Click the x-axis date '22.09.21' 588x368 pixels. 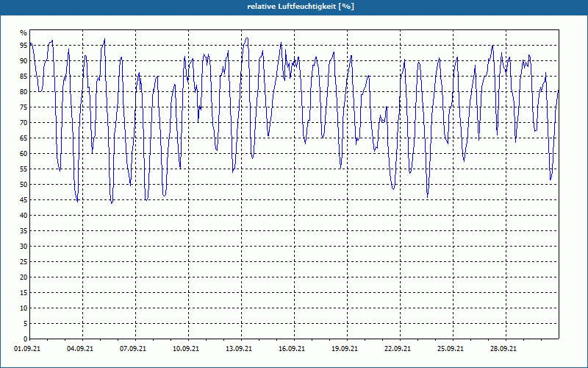pyautogui.click(x=397, y=349)
